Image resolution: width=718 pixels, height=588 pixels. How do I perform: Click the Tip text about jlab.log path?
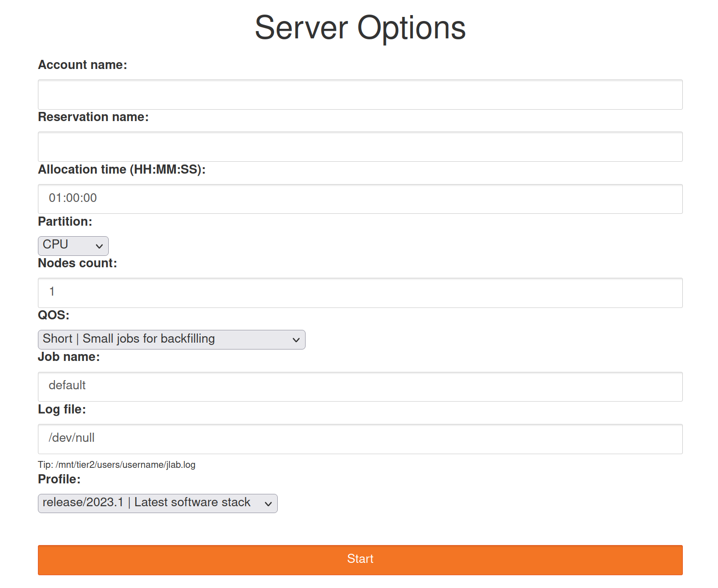click(116, 465)
